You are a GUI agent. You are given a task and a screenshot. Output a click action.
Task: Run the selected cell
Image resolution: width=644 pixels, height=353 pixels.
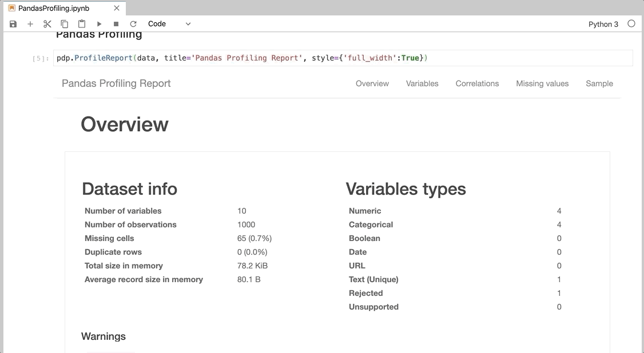pyautogui.click(x=99, y=24)
